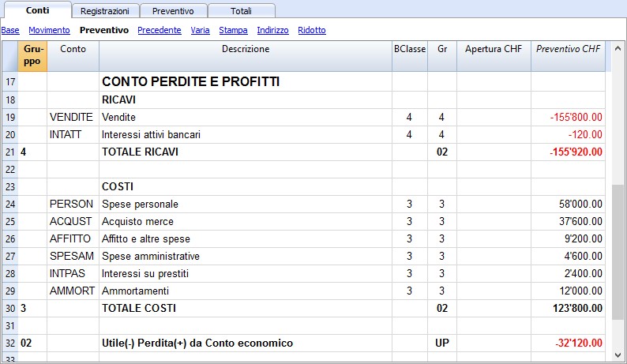The width and height of the screenshot is (627, 364).
Task: Click the scrollbar down arrow
Action: point(618,355)
